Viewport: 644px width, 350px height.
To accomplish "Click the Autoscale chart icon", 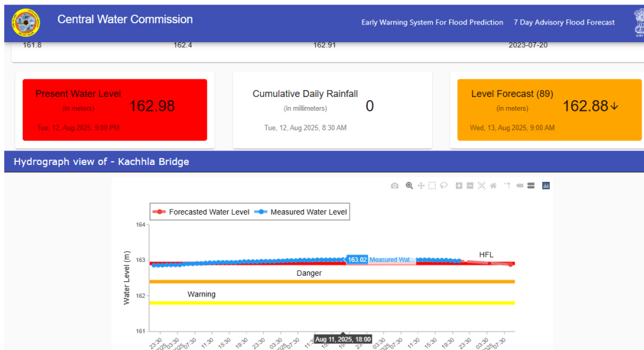I will coord(482,186).
